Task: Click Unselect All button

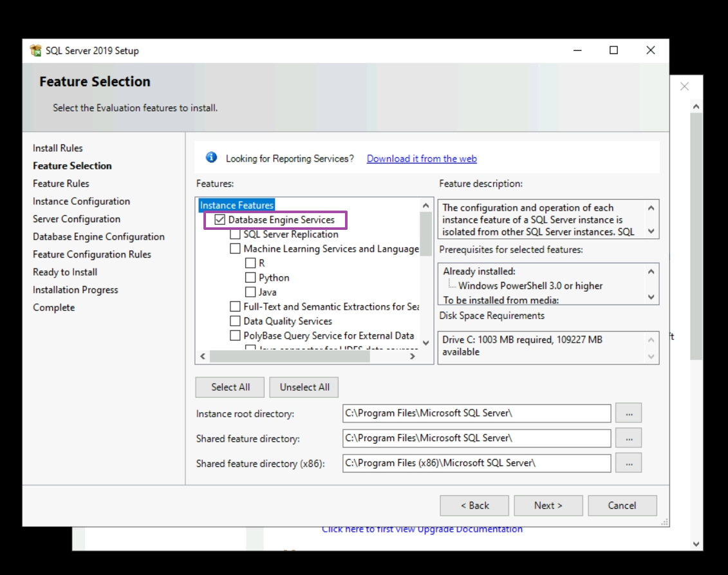Action: [x=304, y=387]
